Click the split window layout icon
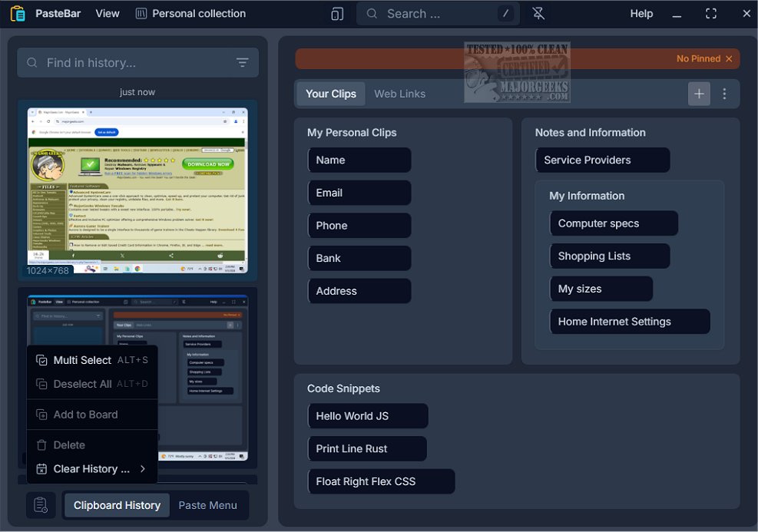 [337, 14]
